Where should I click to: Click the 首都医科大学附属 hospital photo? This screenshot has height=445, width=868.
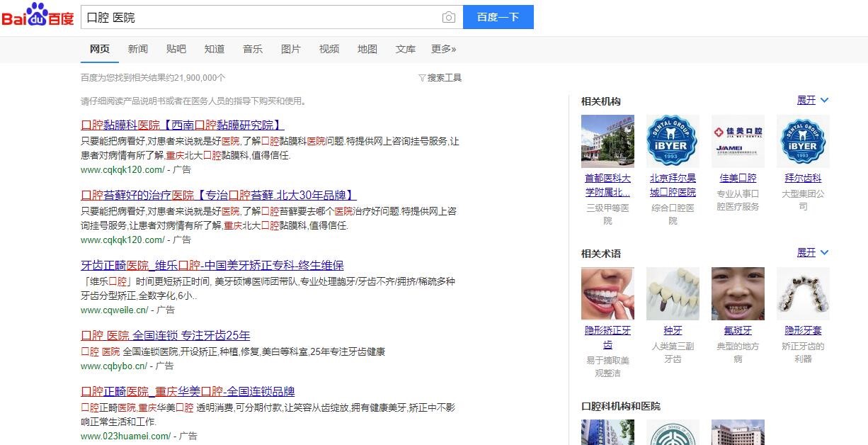point(607,141)
